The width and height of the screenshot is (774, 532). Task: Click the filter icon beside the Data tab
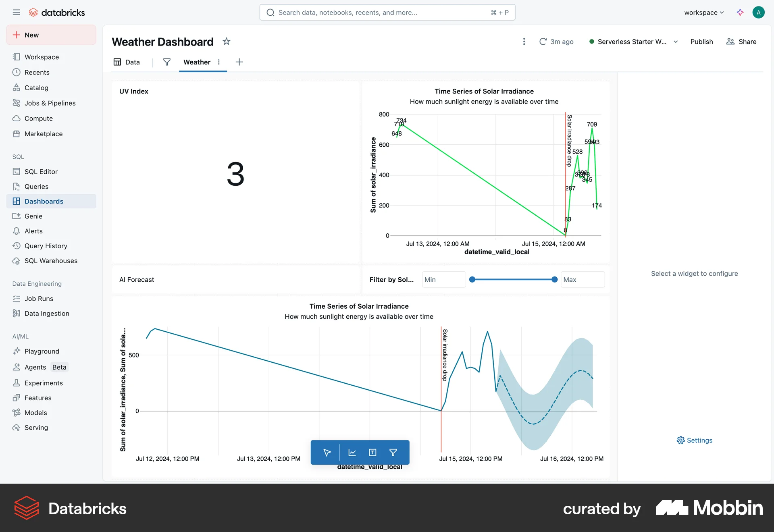[x=166, y=62]
